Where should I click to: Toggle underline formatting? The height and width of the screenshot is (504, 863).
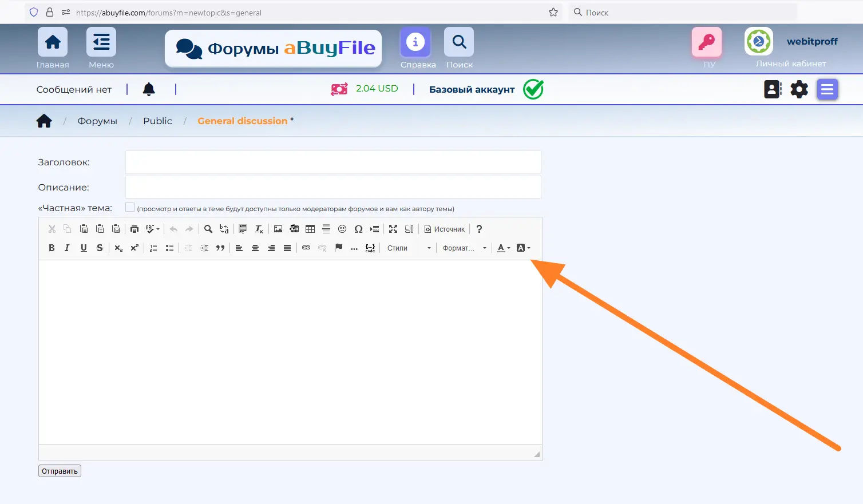(x=84, y=248)
